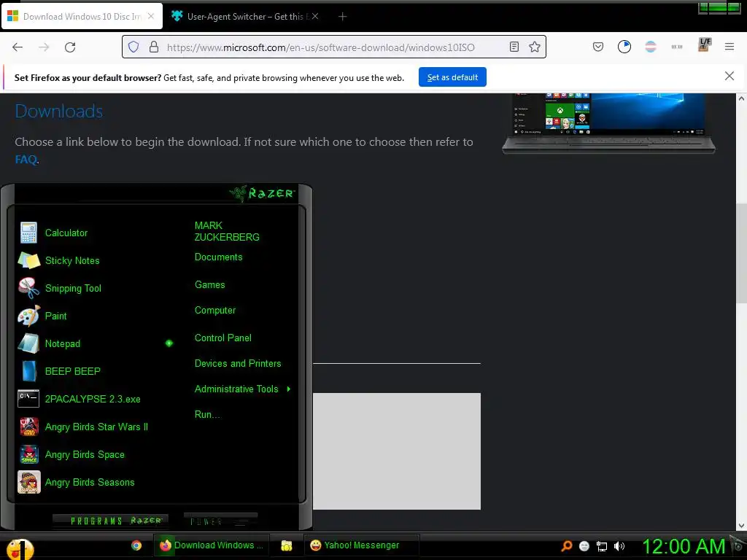
Task: Click the 12:00 AM clock
Action: 684,547
